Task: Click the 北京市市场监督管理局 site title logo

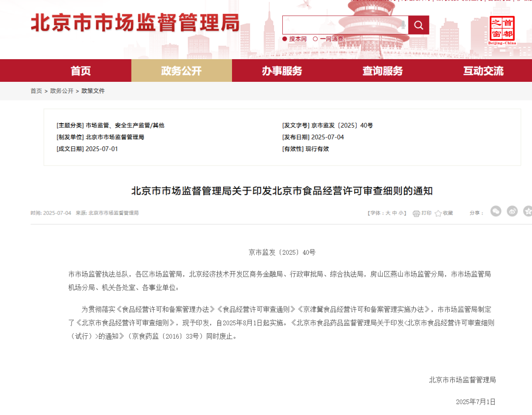Action: [x=135, y=23]
